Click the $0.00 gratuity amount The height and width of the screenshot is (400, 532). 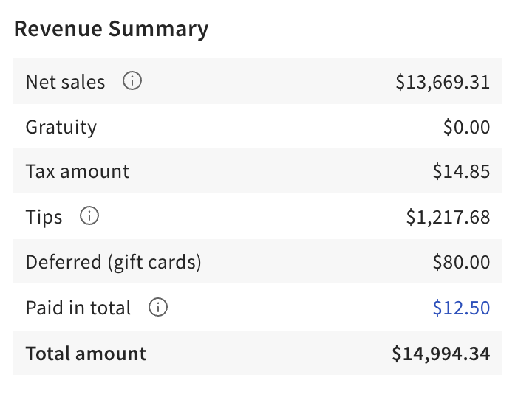click(x=466, y=127)
